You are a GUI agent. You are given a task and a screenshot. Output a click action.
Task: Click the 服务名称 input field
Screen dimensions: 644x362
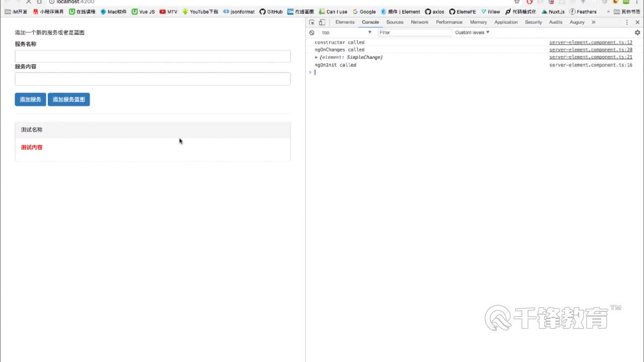coord(152,56)
